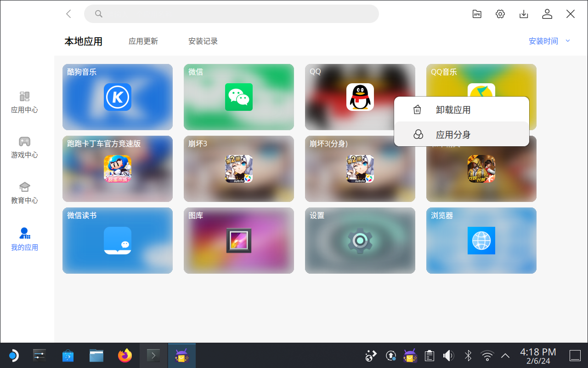Open Bluetooth settings in system tray
This screenshot has height=368, width=588.
[468, 356]
